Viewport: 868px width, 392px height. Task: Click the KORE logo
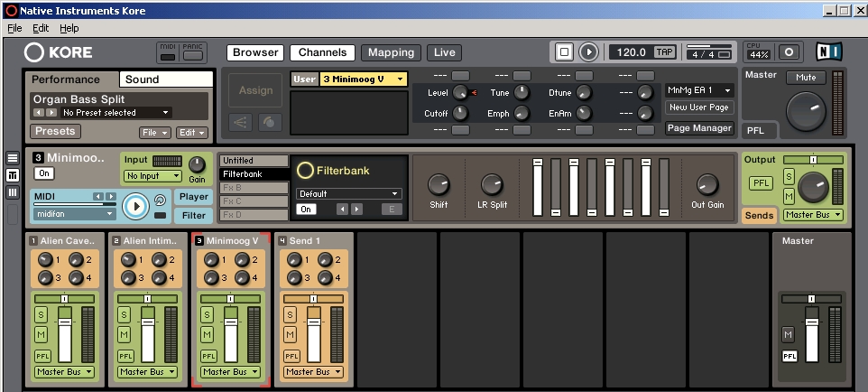point(58,52)
